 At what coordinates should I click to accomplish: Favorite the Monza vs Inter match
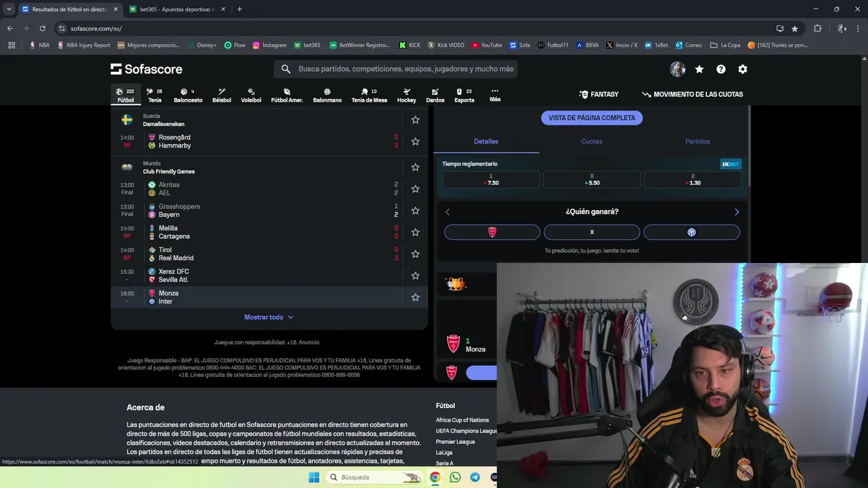[x=415, y=298]
